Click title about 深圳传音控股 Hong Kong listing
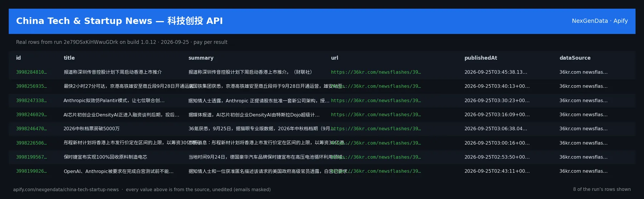The width and height of the screenshot is (644, 199). [113, 72]
